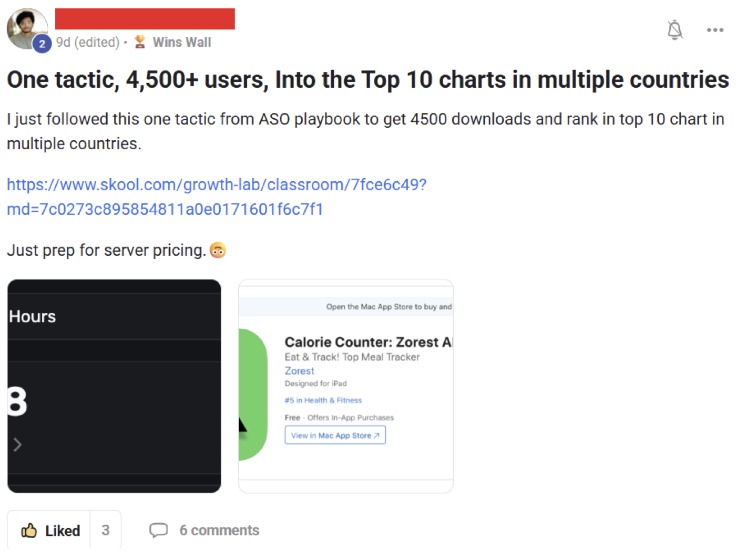Click the 9d (edited) timestamp
The width and height of the screenshot is (756, 560).
[88, 42]
